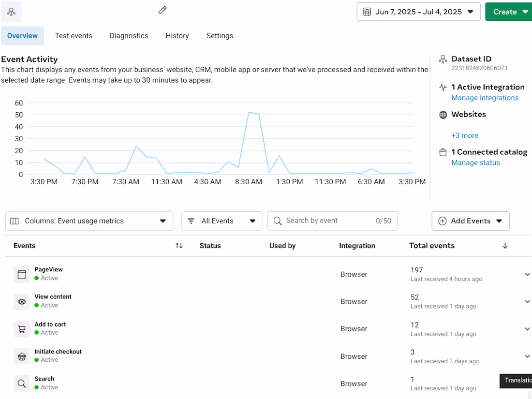Click the Initiate checkout bag icon
The image size is (532, 399).
click(21, 356)
